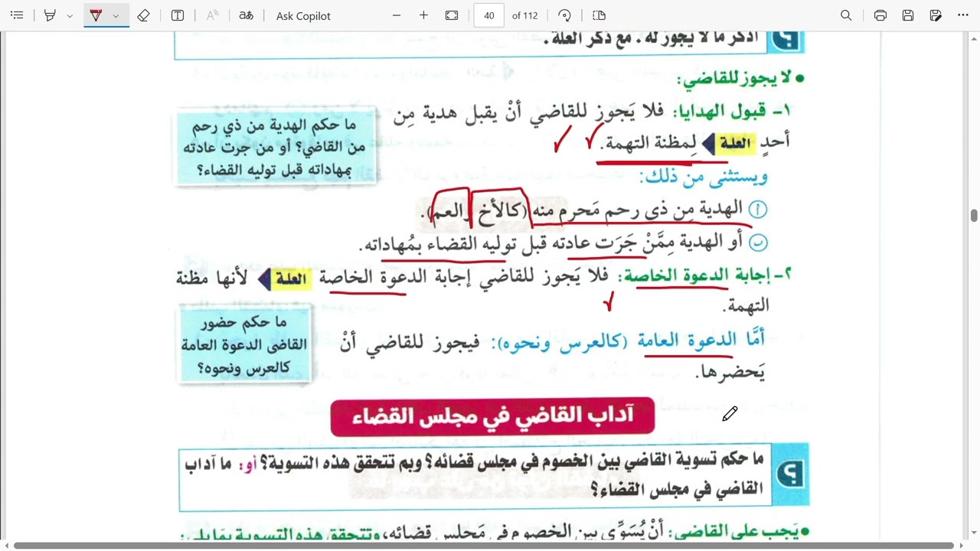Open draw pen options dropdown arrow
Screen dimensions: 980x551
(x=116, y=15)
